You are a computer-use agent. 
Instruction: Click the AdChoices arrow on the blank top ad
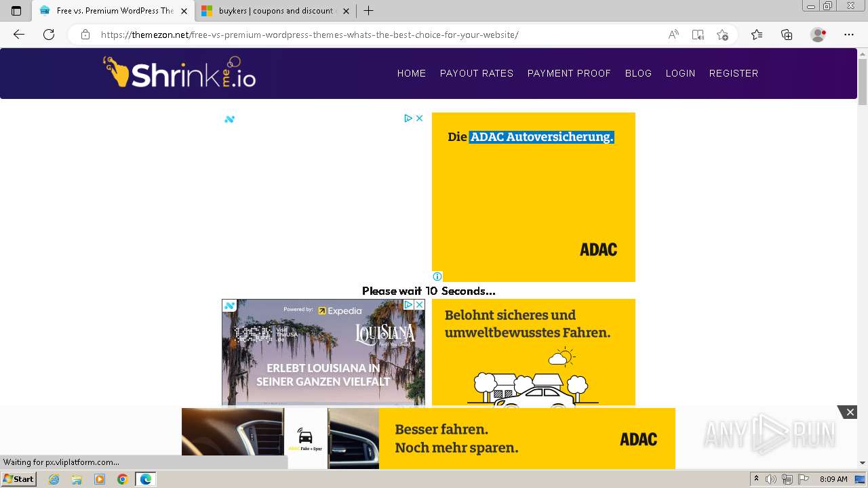click(x=408, y=118)
